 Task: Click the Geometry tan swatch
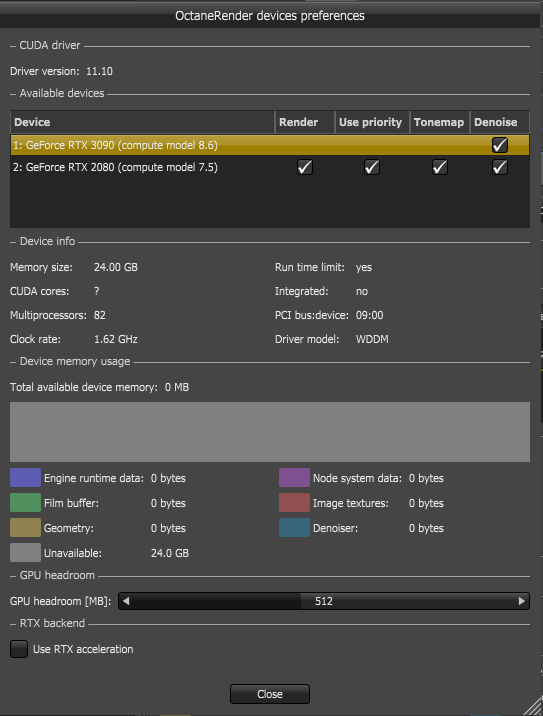click(25, 528)
